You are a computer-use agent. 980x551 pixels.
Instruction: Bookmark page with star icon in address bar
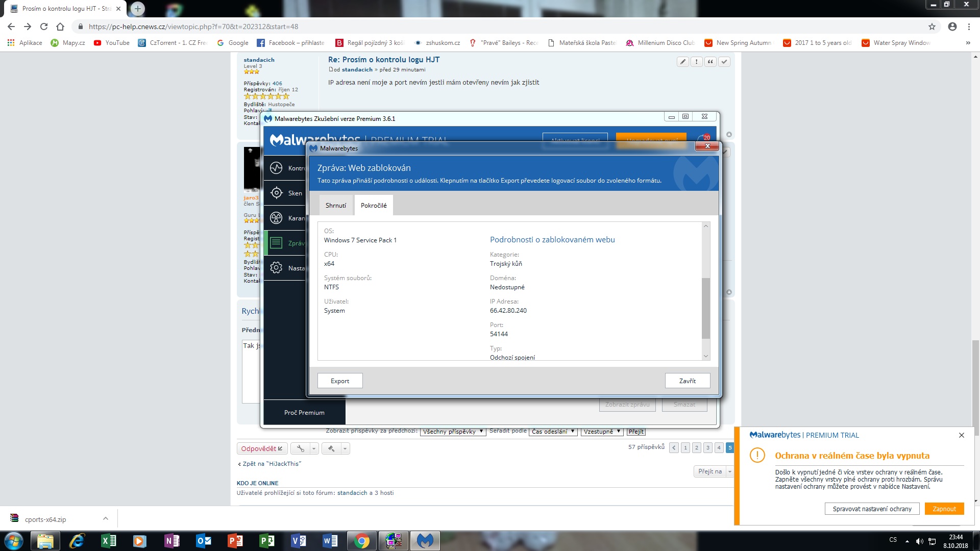(932, 27)
